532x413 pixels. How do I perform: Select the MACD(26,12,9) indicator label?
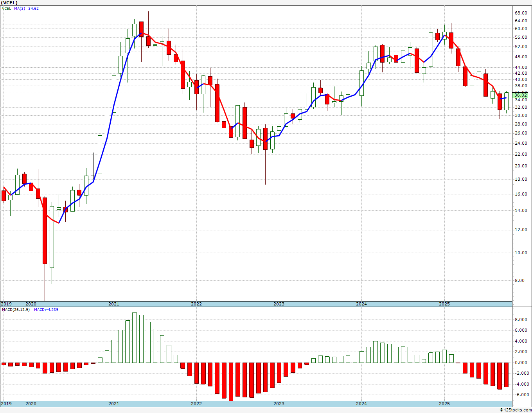(16, 310)
